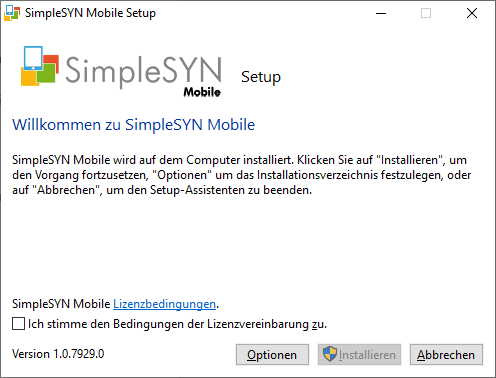
Task: Click the grayed-out maximize window button
Action: [426, 13]
